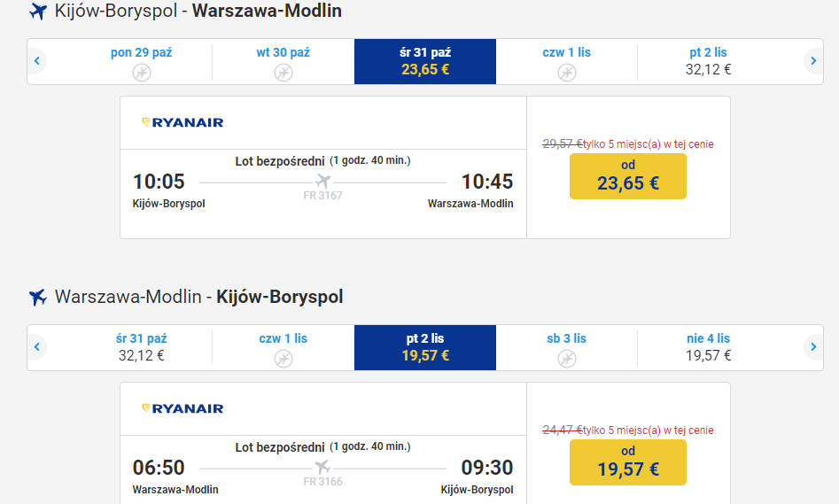Click the no-flight icon under sb 3 lis
This screenshot has width=839, height=504.
[567, 358]
